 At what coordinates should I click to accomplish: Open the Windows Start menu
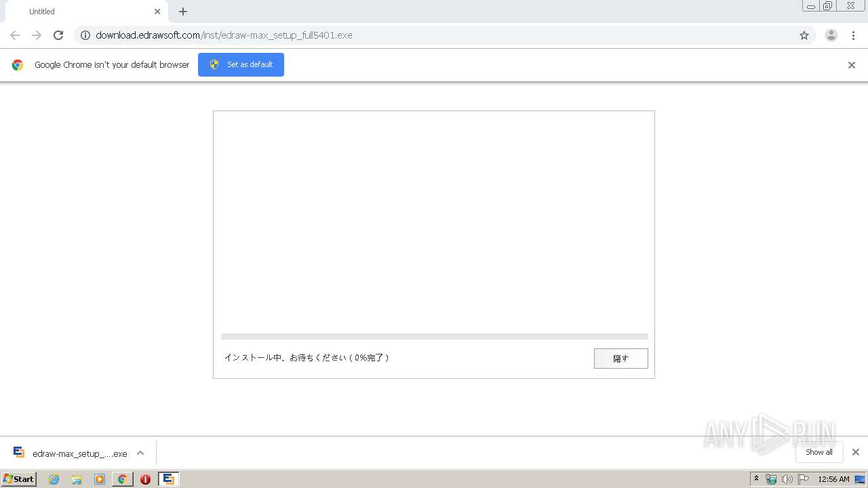18,479
